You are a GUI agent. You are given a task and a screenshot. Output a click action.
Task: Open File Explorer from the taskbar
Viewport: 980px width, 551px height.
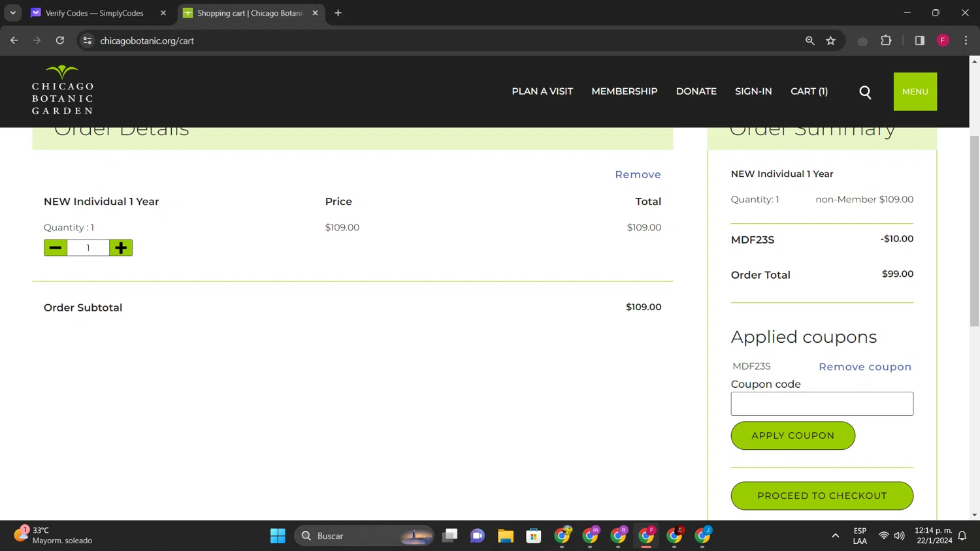point(506,536)
